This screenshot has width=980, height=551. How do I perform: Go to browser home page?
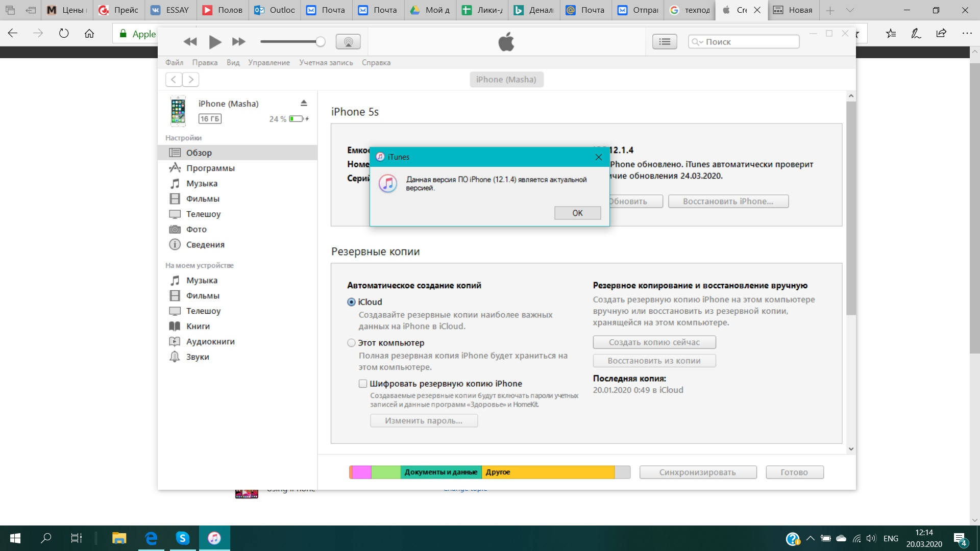[x=89, y=34]
